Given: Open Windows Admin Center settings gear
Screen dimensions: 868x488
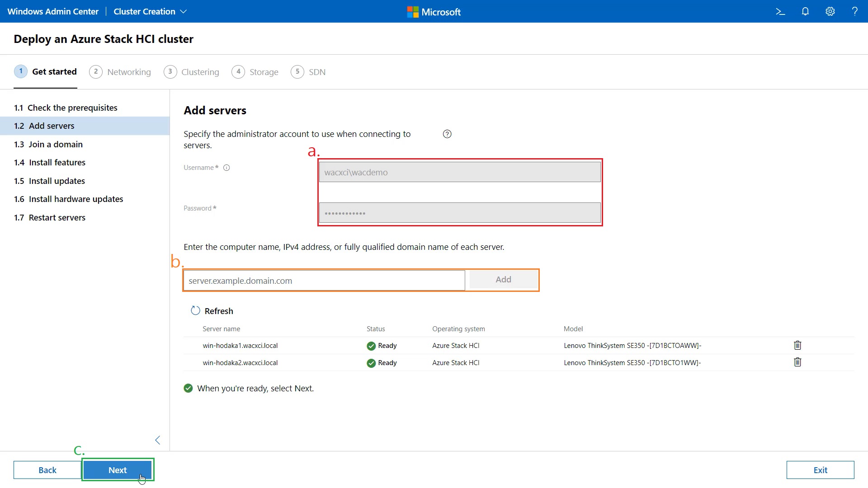Looking at the screenshot, I should click(830, 11).
